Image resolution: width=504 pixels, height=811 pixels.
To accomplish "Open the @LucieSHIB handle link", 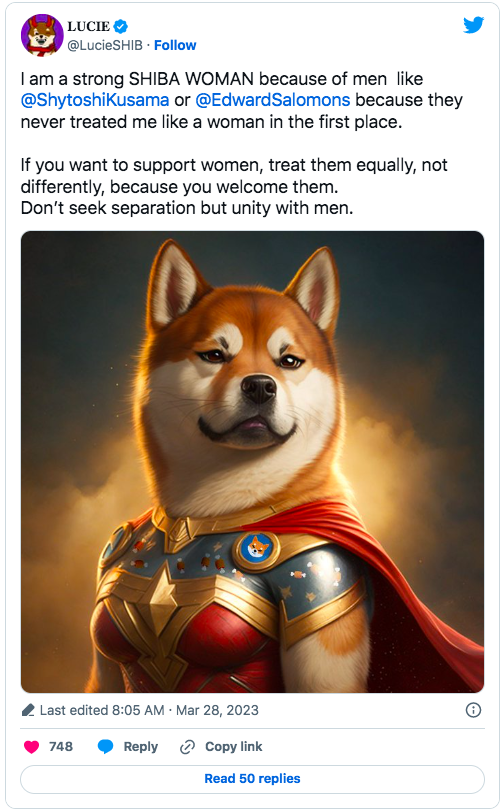I will pyautogui.click(x=105, y=46).
